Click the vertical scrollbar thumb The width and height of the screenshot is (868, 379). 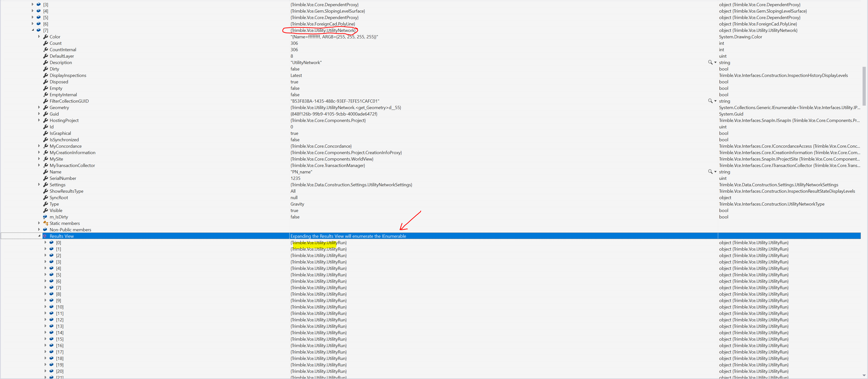pyautogui.click(x=864, y=86)
